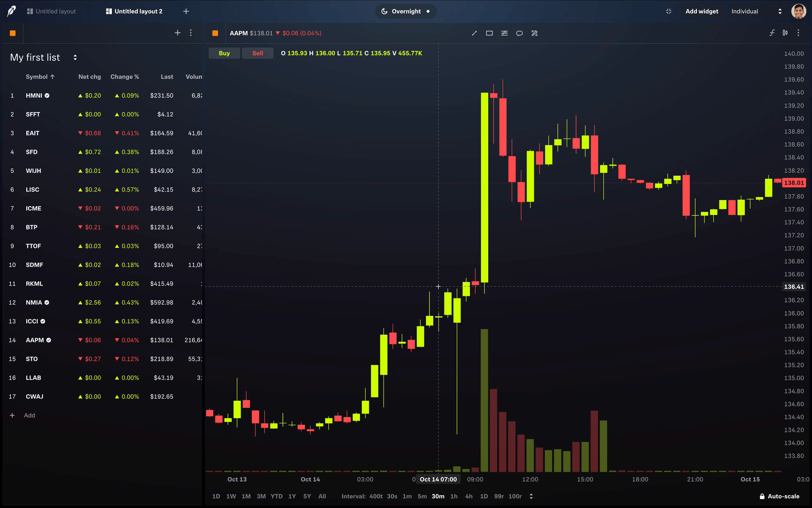Click the collapse layout icon near Add widget

(x=669, y=11)
